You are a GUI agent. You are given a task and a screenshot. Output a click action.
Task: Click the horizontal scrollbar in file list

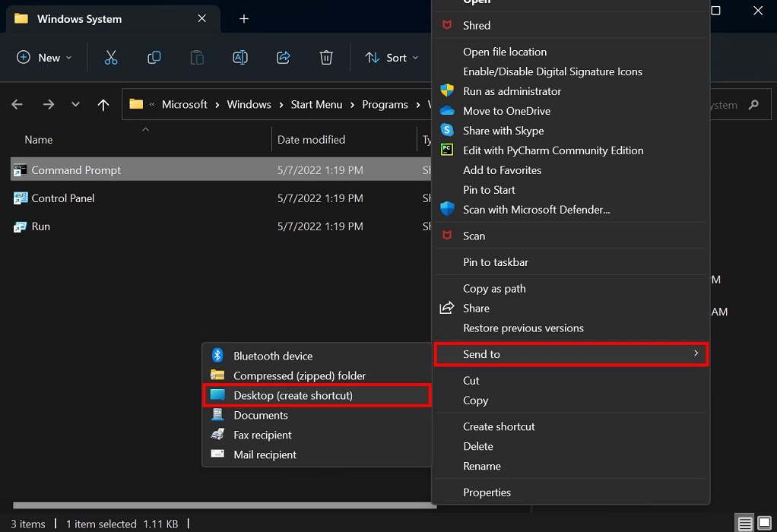point(224,505)
